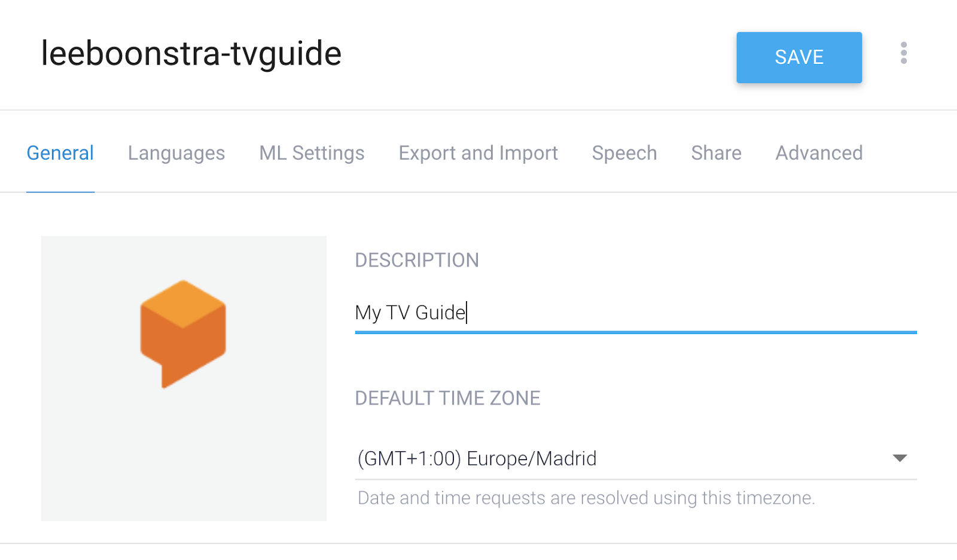957x560 pixels.
Task: Expand the time zone dropdown arrow
Action: pos(900,458)
